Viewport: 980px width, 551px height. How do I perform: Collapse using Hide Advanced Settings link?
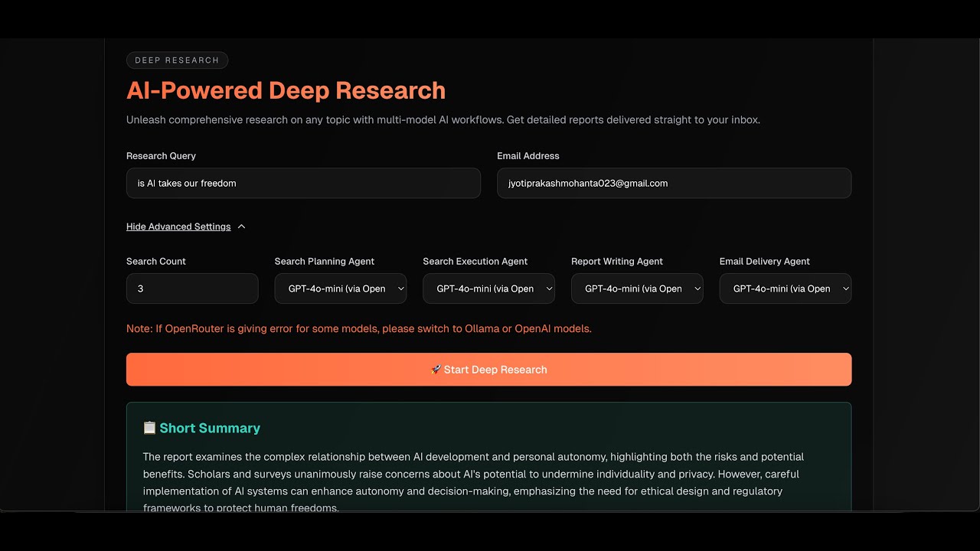[x=178, y=227]
